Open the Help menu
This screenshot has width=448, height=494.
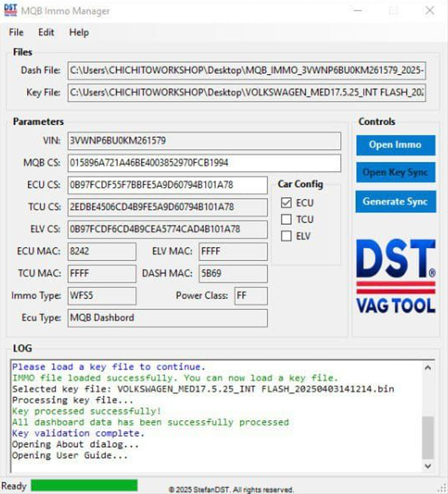(79, 32)
